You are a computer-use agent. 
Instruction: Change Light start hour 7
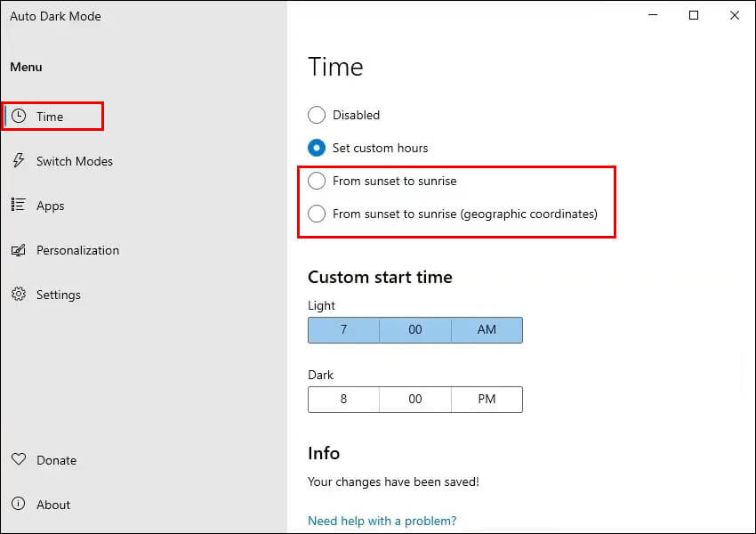(344, 330)
